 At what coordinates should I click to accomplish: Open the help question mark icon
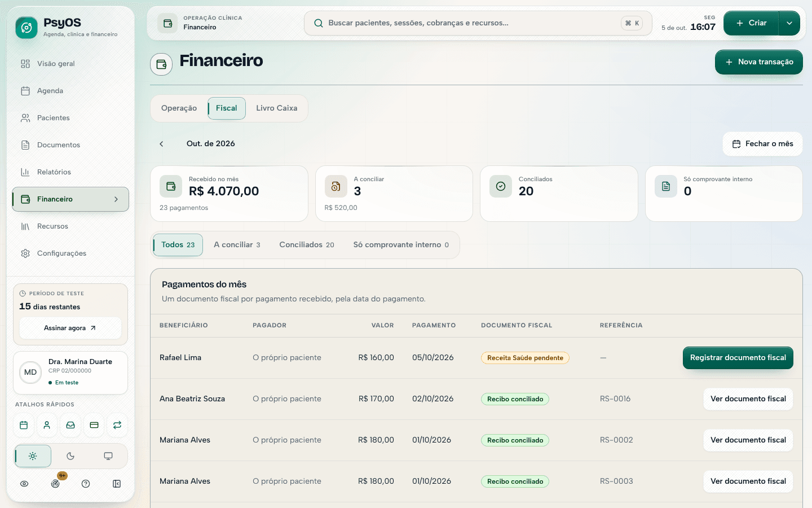(x=86, y=484)
